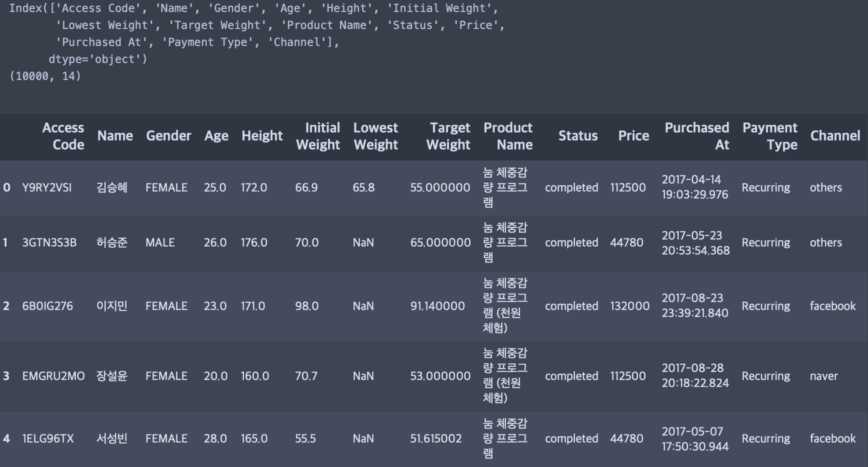The height and width of the screenshot is (467, 868).
Task: Click the Price column header
Action: [633, 136]
